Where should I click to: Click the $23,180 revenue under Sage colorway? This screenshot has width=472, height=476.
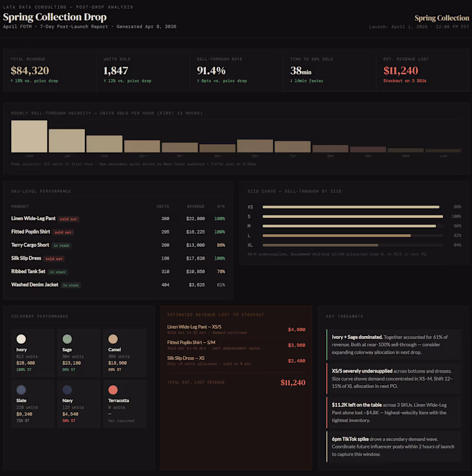point(71,363)
